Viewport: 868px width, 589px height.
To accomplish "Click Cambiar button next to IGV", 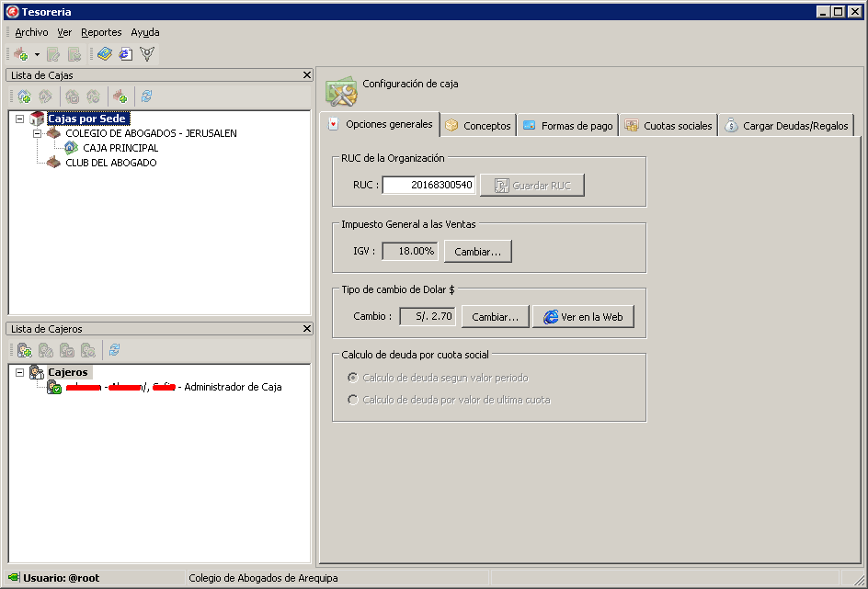I will coord(478,252).
